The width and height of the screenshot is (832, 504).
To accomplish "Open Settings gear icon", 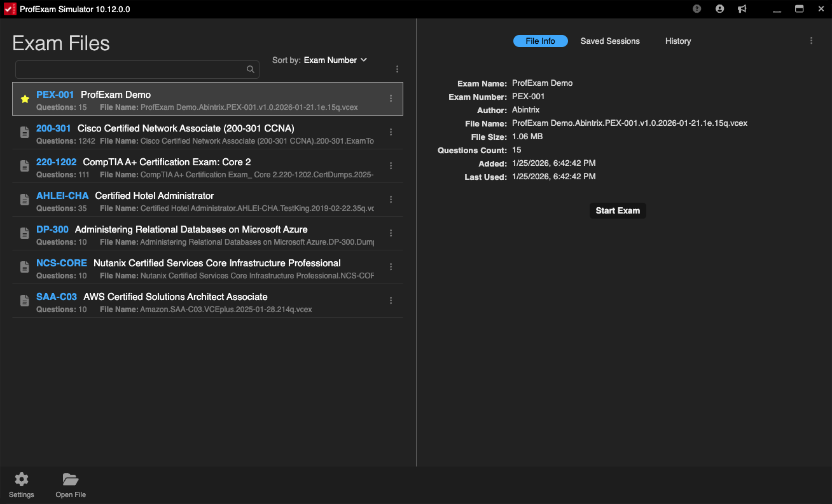I will point(22,479).
